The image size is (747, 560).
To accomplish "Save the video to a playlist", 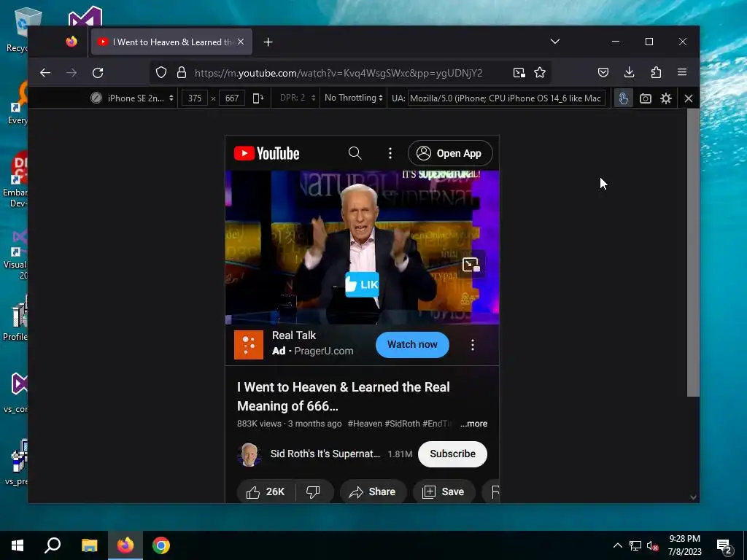I will coord(444,491).
